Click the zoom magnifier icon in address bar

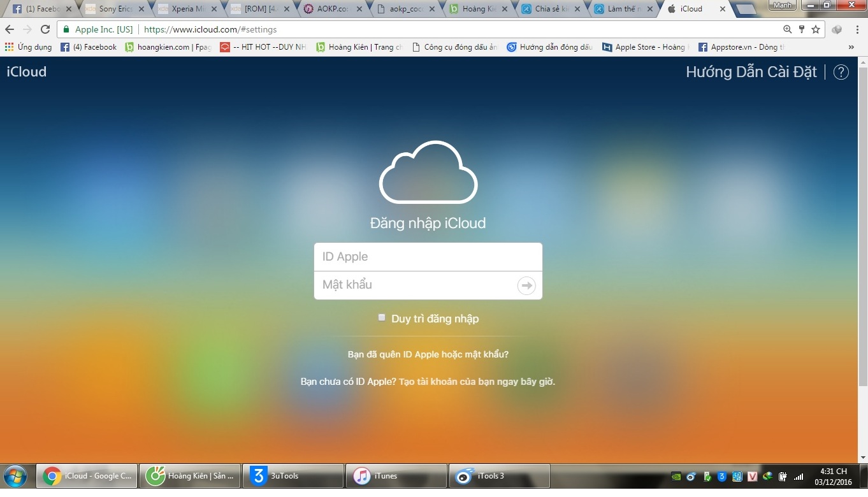click(x=787, y=29)
